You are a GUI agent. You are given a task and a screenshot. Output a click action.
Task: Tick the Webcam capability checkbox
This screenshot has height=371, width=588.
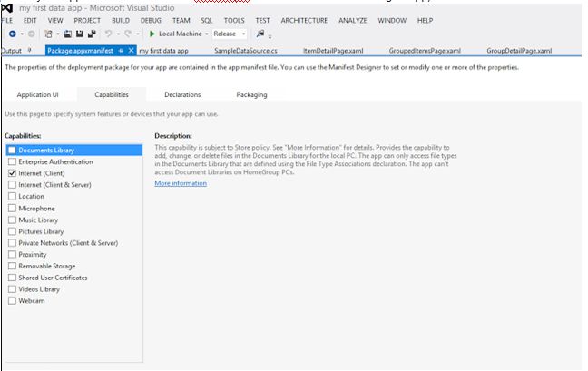click(12, 300)
